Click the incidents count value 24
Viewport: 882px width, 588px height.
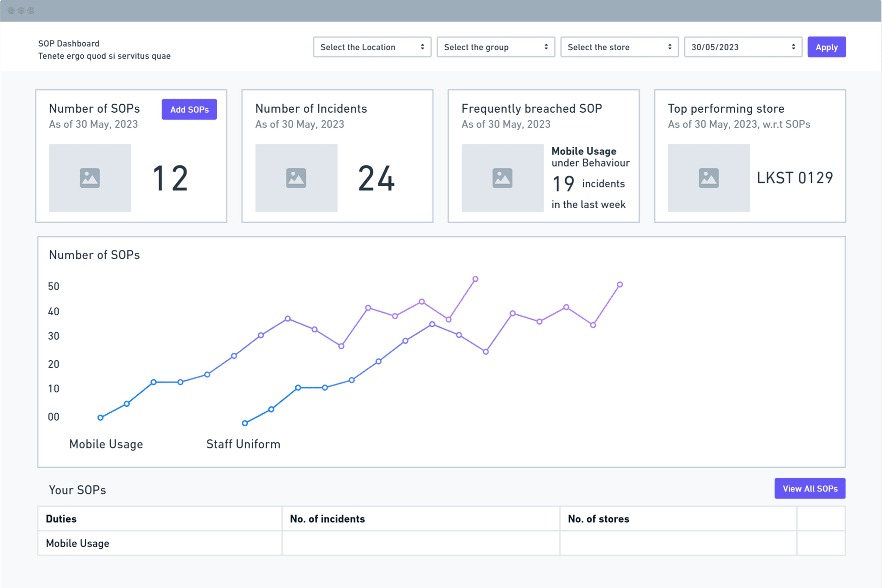tap(376, 178)
